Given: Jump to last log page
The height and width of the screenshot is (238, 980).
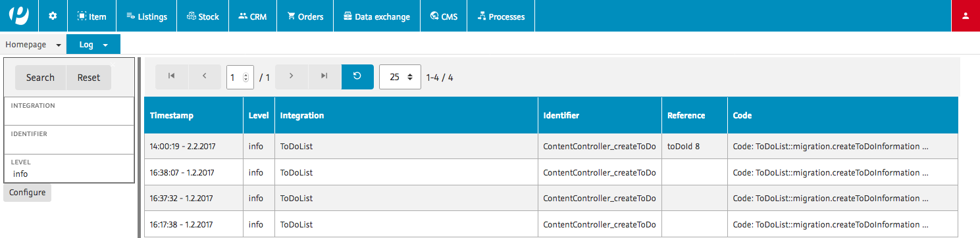Looking at the screenshot, I should pyautogui.click(x=324, y=77).
